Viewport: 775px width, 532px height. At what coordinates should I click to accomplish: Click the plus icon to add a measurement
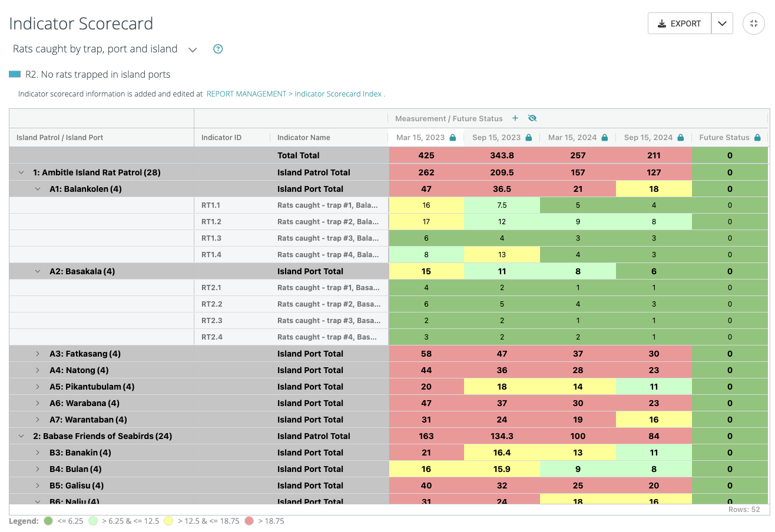pos(515,118)
